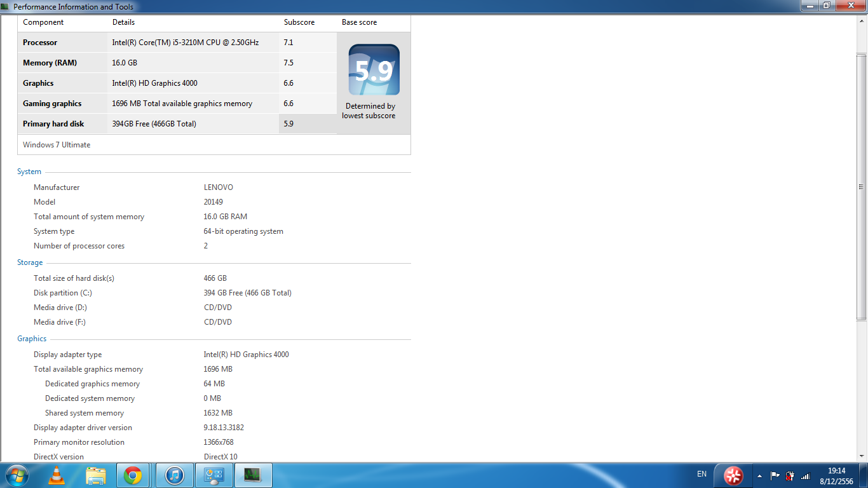Click the scrollbar up arrow

862,20
